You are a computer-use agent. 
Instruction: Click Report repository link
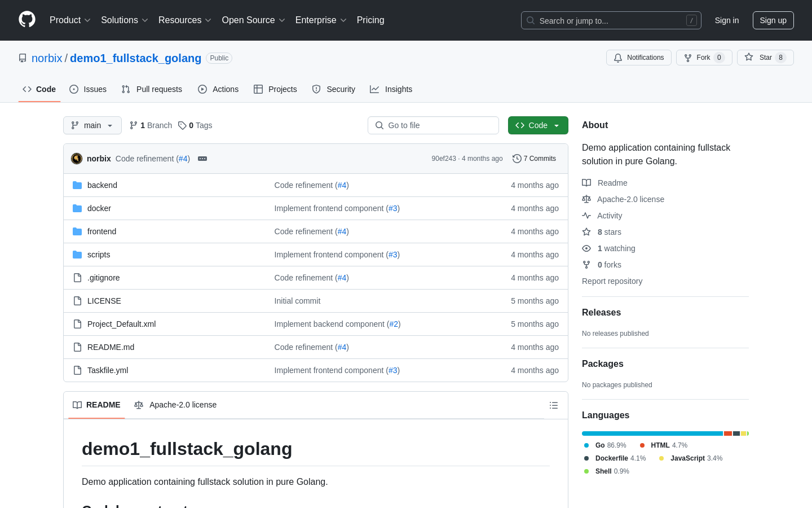612,281
